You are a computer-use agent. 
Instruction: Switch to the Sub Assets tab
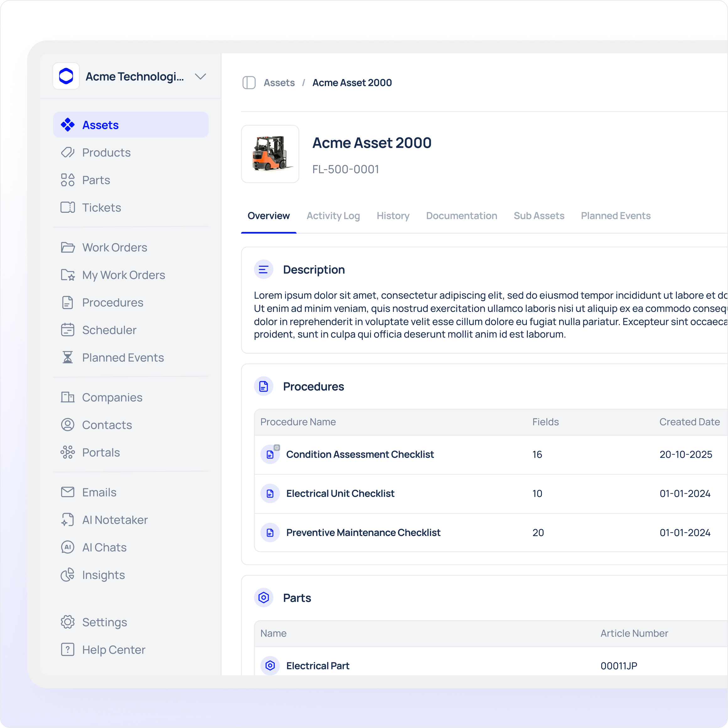[539, 216]
